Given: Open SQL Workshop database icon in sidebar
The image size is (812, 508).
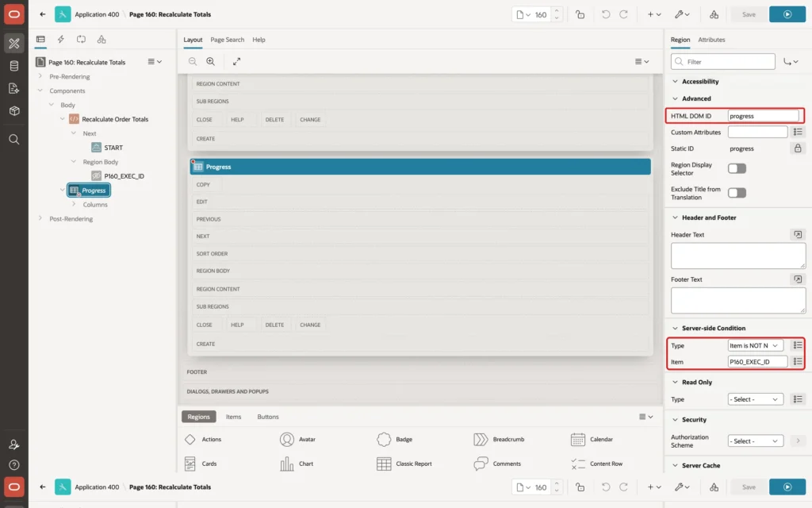Looking at the screenshot, I should pyautogui.click(x=14, y=66).
